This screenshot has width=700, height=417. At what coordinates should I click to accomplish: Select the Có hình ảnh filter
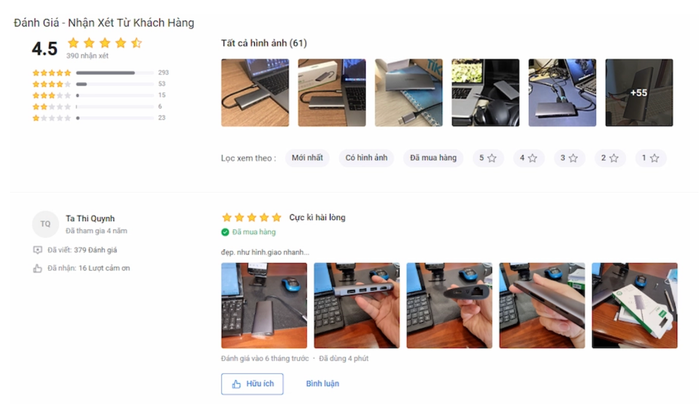pos(367,158)
